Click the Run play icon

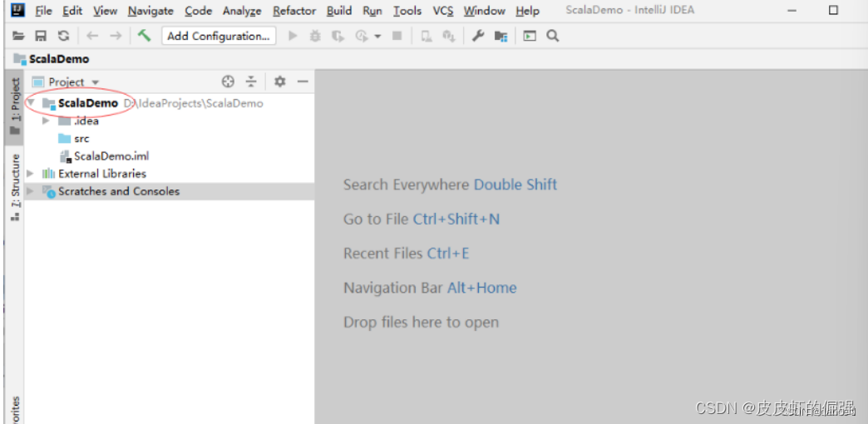point(293,36)
